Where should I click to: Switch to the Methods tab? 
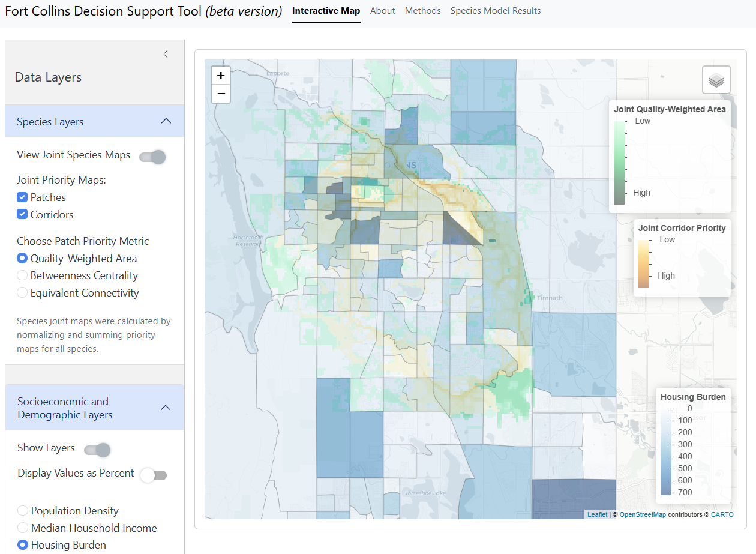(422, 11)
